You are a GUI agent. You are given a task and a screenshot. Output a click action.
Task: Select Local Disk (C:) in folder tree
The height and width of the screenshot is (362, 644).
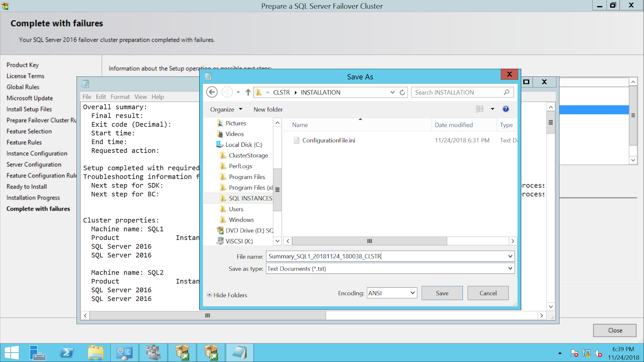coord(239,145)
